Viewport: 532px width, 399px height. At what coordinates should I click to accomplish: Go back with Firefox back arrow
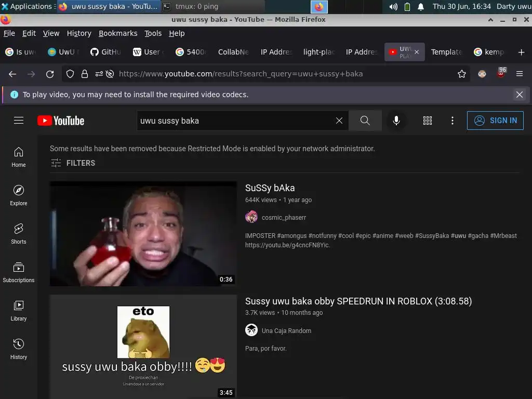(12, 74)
